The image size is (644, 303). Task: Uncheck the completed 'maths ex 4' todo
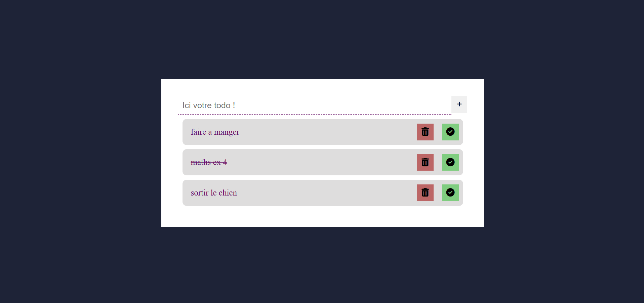pos(450,162)
